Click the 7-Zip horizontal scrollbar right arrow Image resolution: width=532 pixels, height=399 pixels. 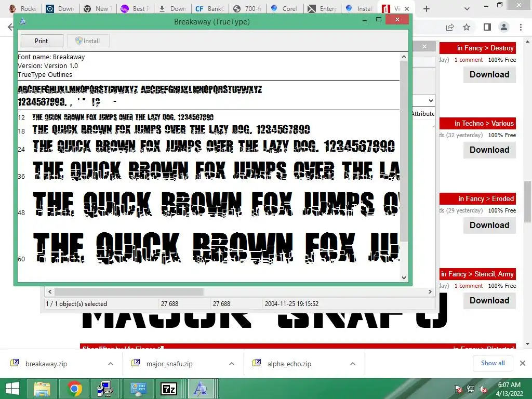[430, 292]
